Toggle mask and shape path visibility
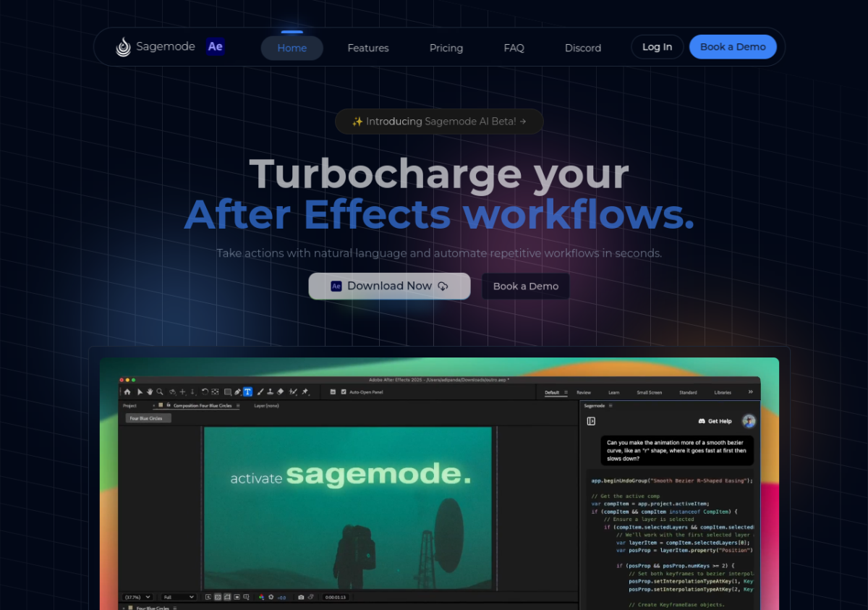This screenshot has width=868, height=610. (227, 597)
